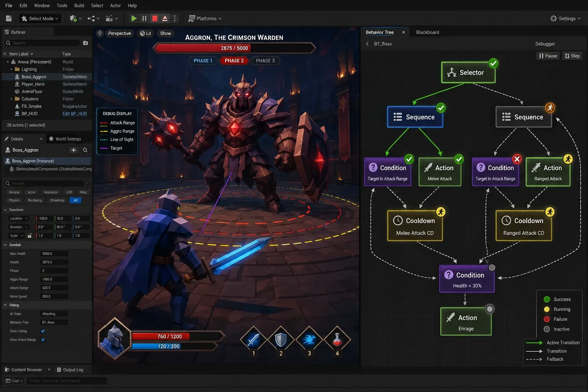Toggle the scale lock icon
The height and width of the screenshot is (392, 588).
(29, 236)
